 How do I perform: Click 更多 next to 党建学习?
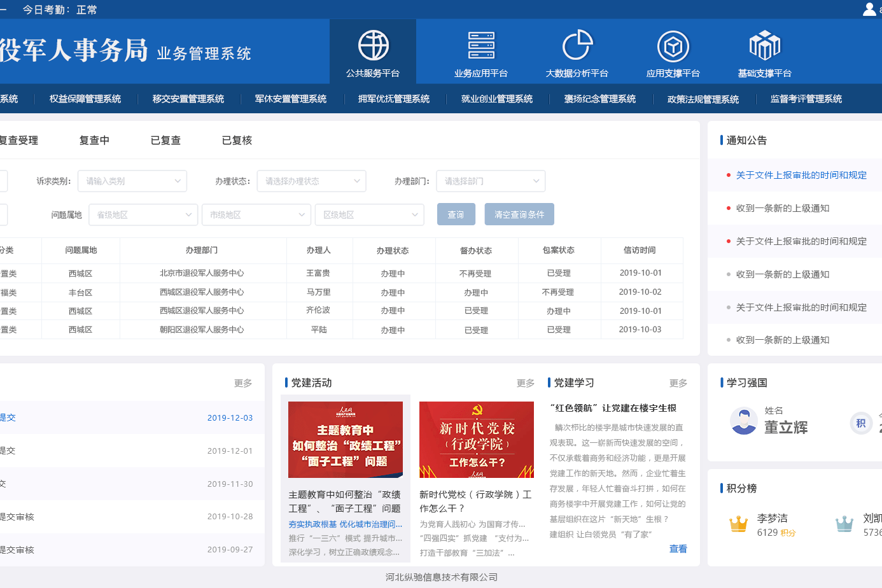678,383
